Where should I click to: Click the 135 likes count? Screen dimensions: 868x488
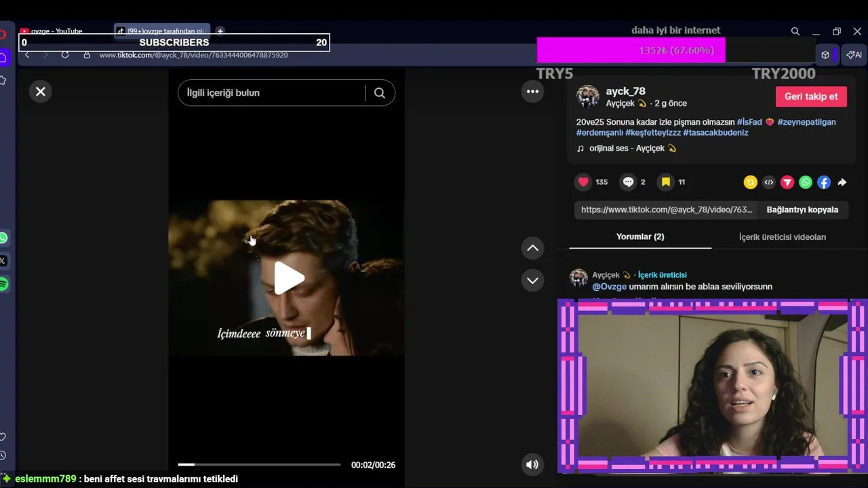[601, 182]
